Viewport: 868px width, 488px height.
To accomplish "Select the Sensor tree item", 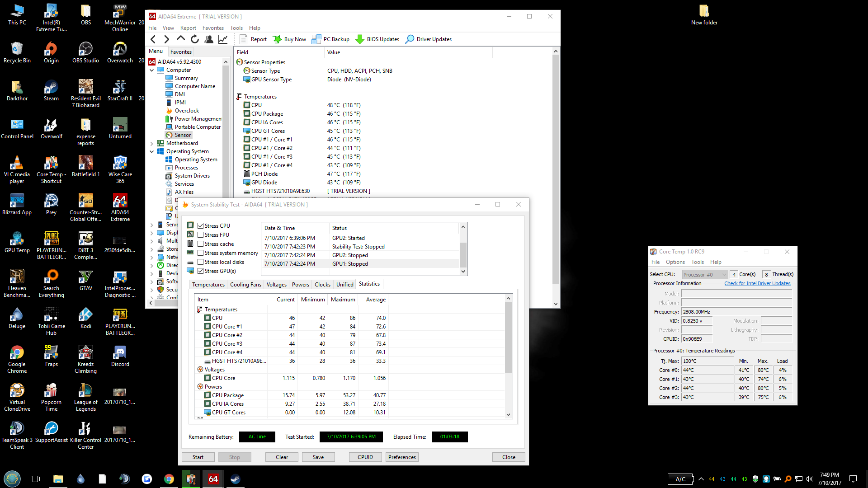I will pos(179,135).
